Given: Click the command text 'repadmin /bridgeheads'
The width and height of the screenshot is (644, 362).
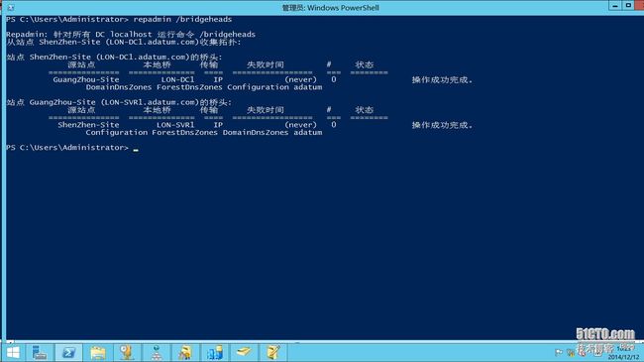Looking at the screenshot, I should tap(182, 19).
